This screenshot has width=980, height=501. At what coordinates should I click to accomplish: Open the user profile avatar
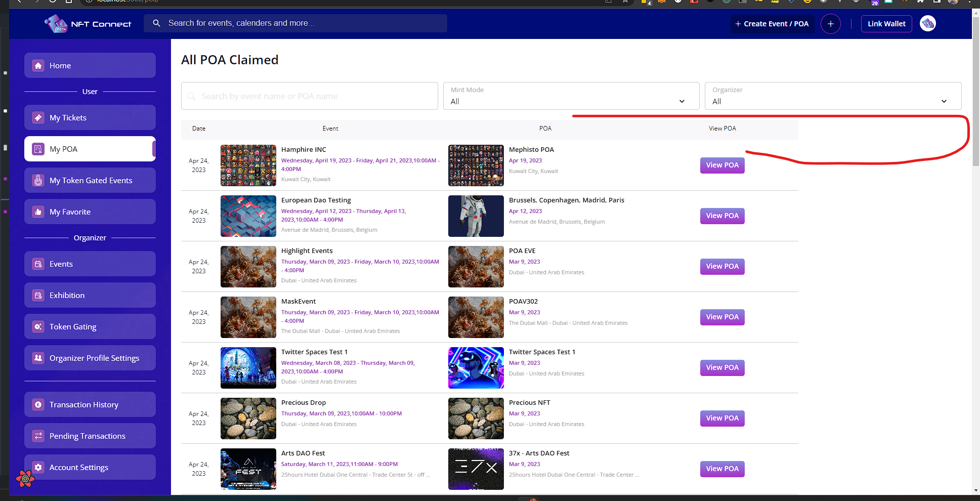(x=928, y=23)
